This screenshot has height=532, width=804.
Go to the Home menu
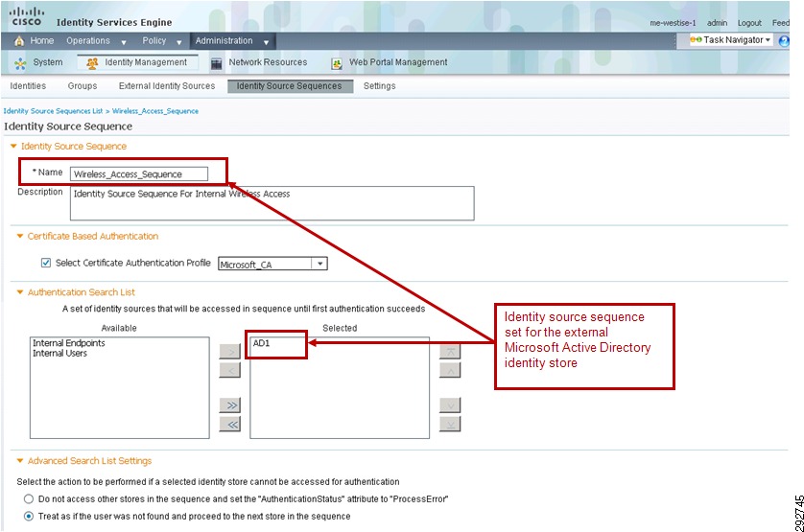[x=41, y=40]
